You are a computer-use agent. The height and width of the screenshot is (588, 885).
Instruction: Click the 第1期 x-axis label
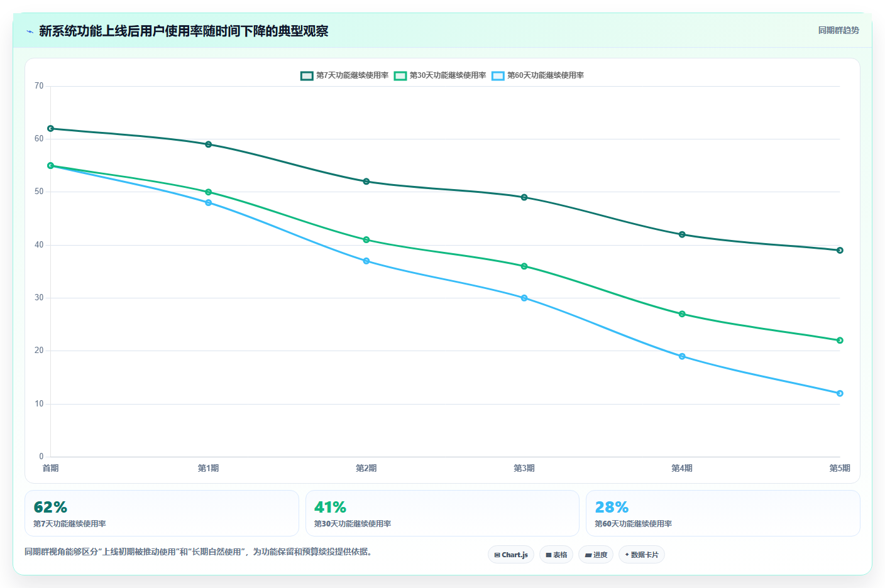209,468
